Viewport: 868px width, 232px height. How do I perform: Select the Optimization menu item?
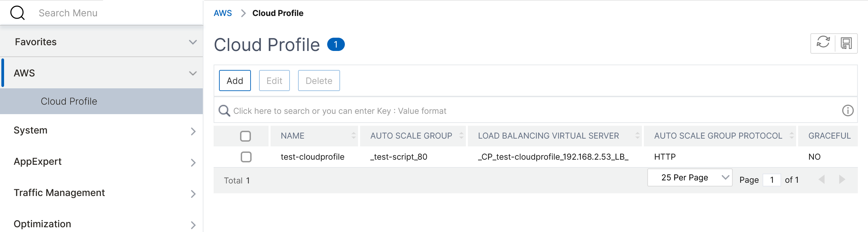(102, 224)
